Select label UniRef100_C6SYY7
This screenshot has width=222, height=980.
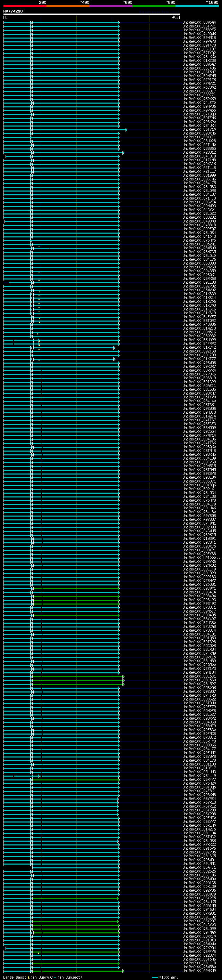point(199,822)
